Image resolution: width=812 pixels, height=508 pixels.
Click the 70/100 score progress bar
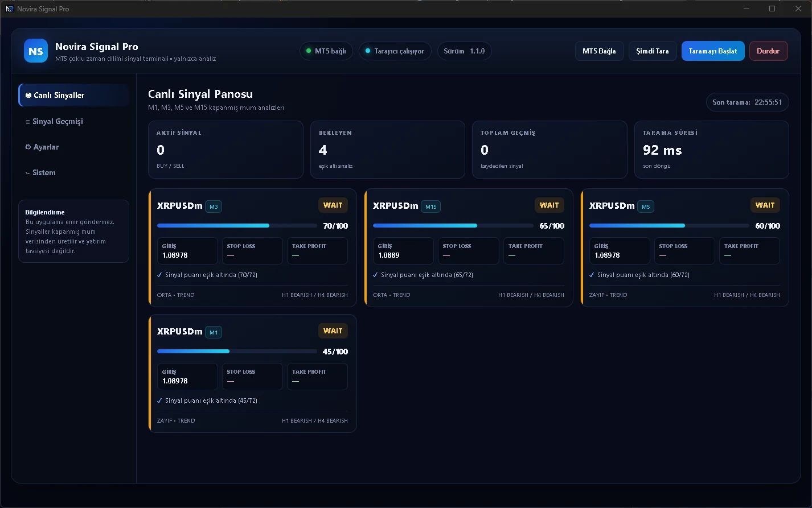pyautogui.click(x=237, y=226)
